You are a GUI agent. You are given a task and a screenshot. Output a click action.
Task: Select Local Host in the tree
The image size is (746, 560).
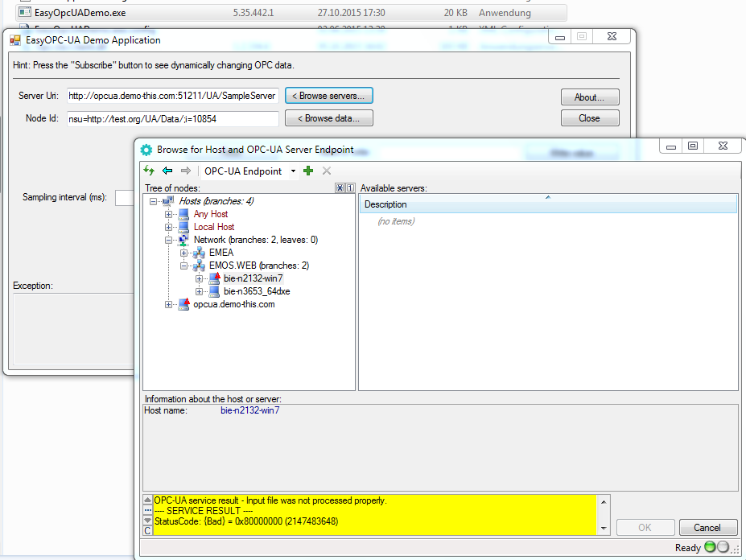tap(213, 227)
